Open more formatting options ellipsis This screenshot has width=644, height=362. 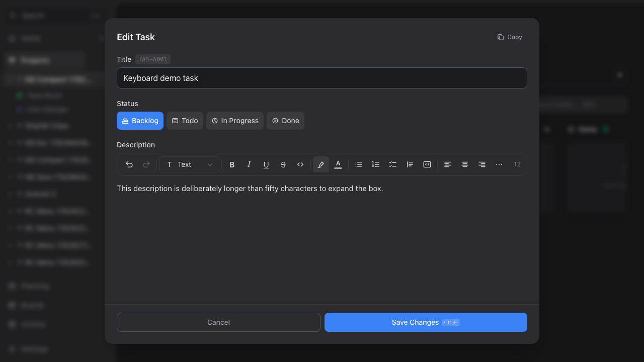coord(499,164)
